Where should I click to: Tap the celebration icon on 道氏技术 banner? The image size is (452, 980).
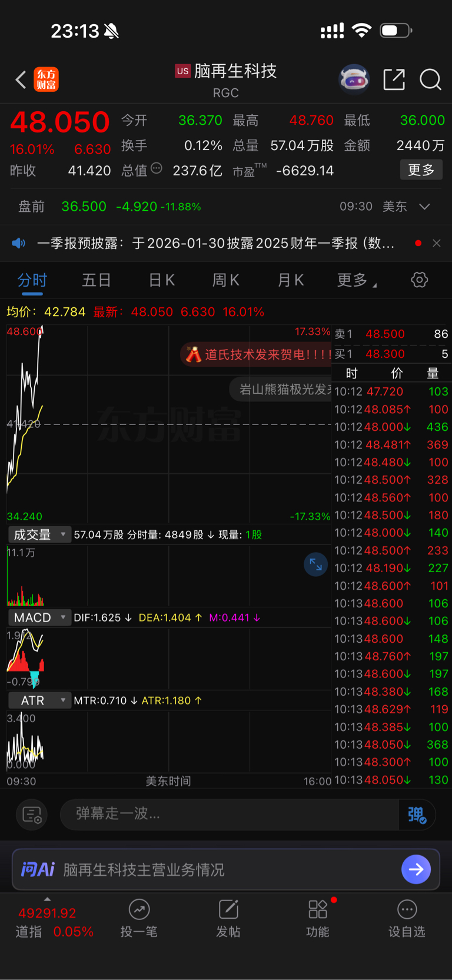[193, 354]
